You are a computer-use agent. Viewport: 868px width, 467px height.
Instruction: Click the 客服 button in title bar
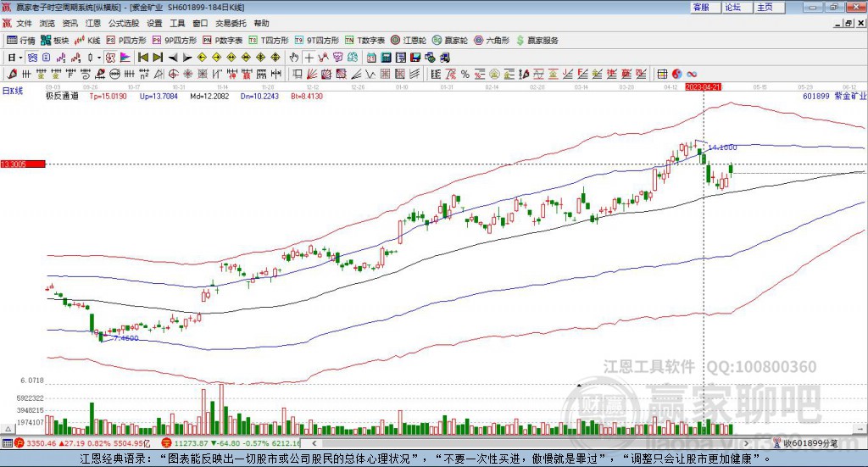coord(705,7)
